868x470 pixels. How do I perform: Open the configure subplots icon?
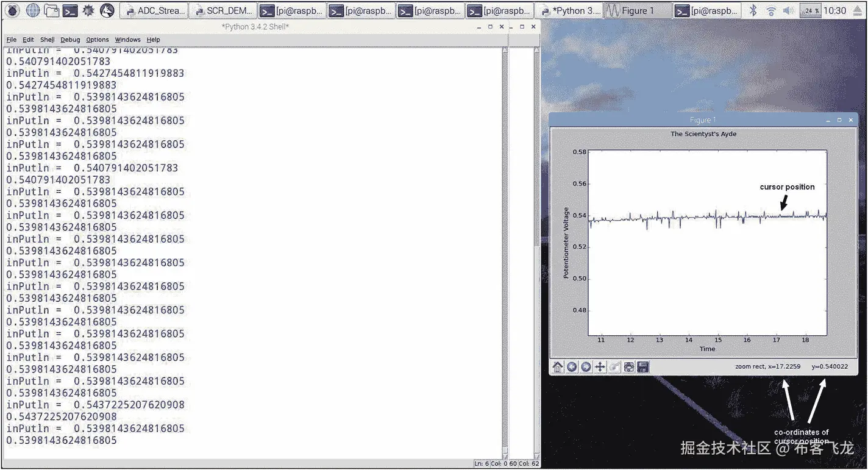click(628, 366)
